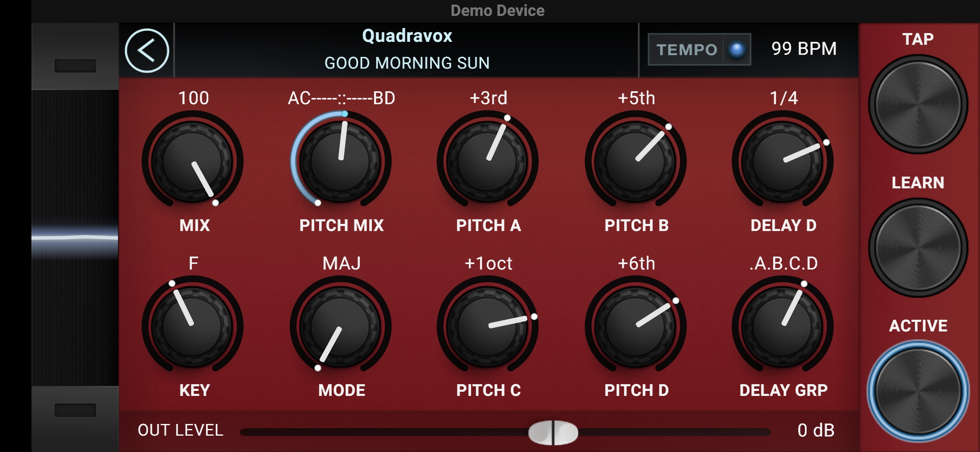Toggle the TEMPO sync switch
Viewport: 980px width, 452px height.
699,49
